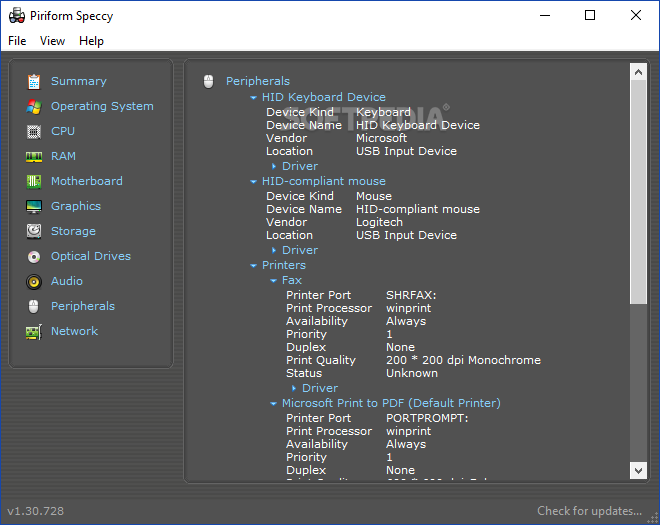660x525 pixels.
Task: Click the PORTPROMPT: printer port value
Action: [427, 418]
